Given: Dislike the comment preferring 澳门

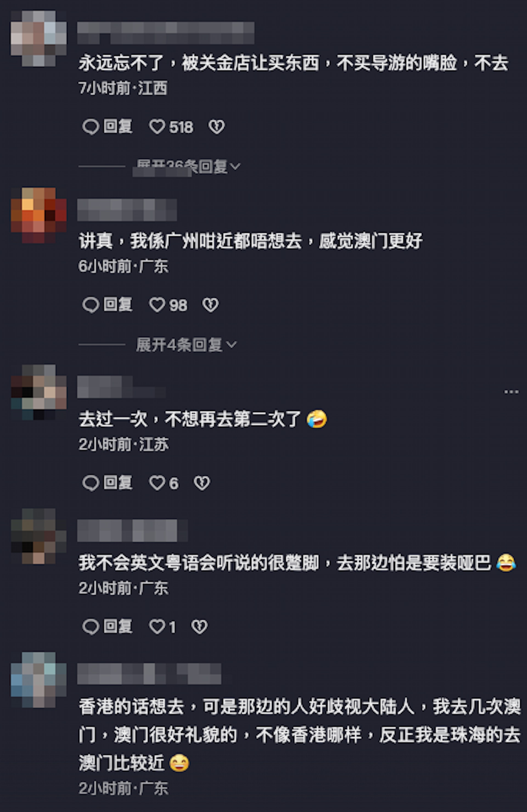Looking at the screenshot, I should [x=211, y=305].
